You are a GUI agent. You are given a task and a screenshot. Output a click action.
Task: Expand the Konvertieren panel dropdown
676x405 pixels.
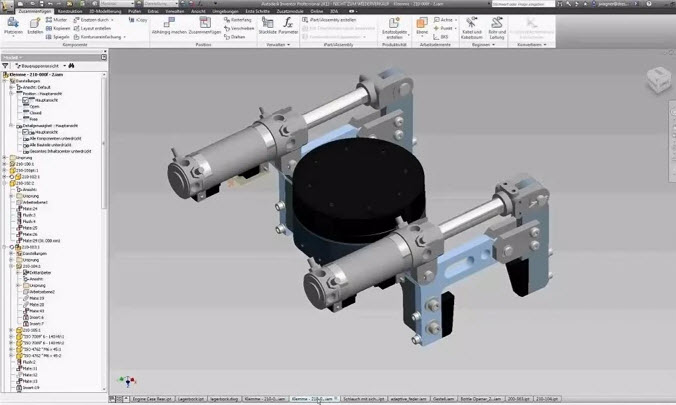click(x=545, y=45)
